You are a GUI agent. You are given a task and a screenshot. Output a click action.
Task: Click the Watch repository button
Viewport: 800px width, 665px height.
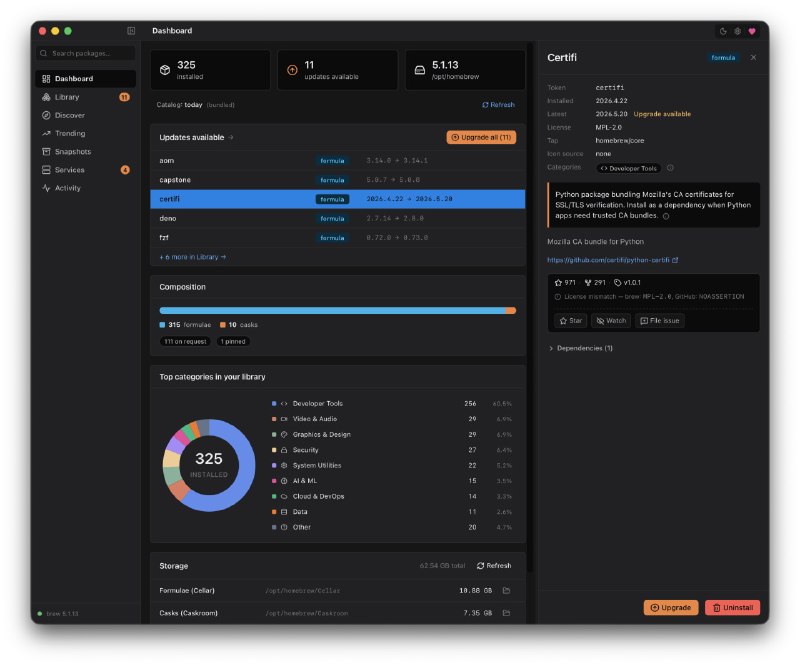[611, 321]
